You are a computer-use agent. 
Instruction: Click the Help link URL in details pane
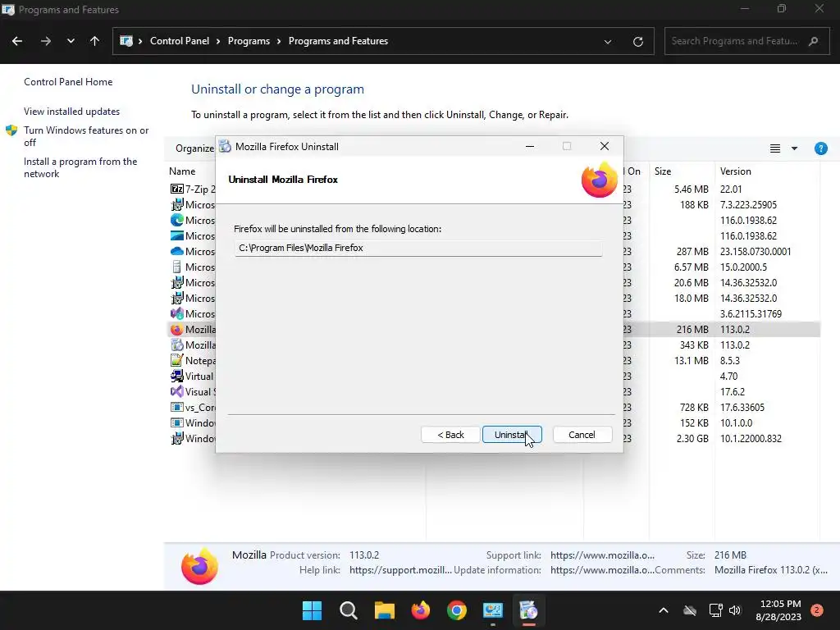tap(400, 570)
